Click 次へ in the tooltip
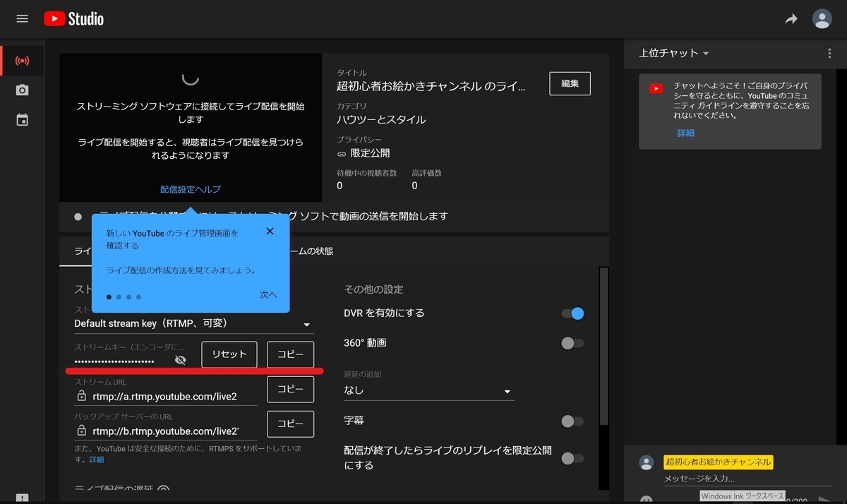Image resolution: width=847 pixels, height=504 pixels. coord(268,295)
